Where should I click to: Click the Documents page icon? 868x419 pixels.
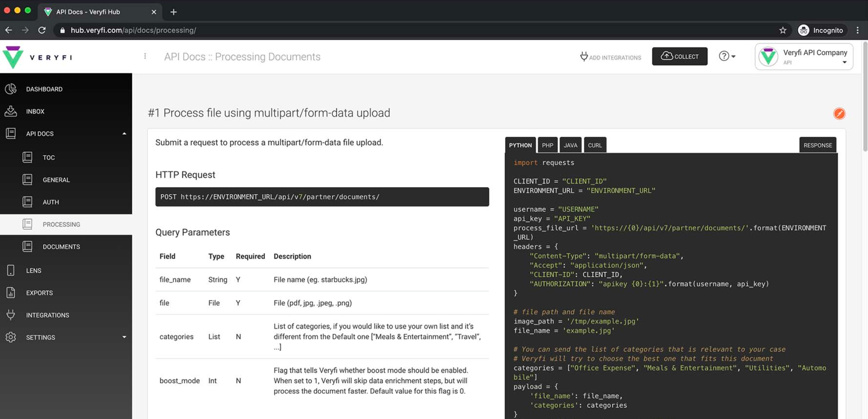(27, 246)
